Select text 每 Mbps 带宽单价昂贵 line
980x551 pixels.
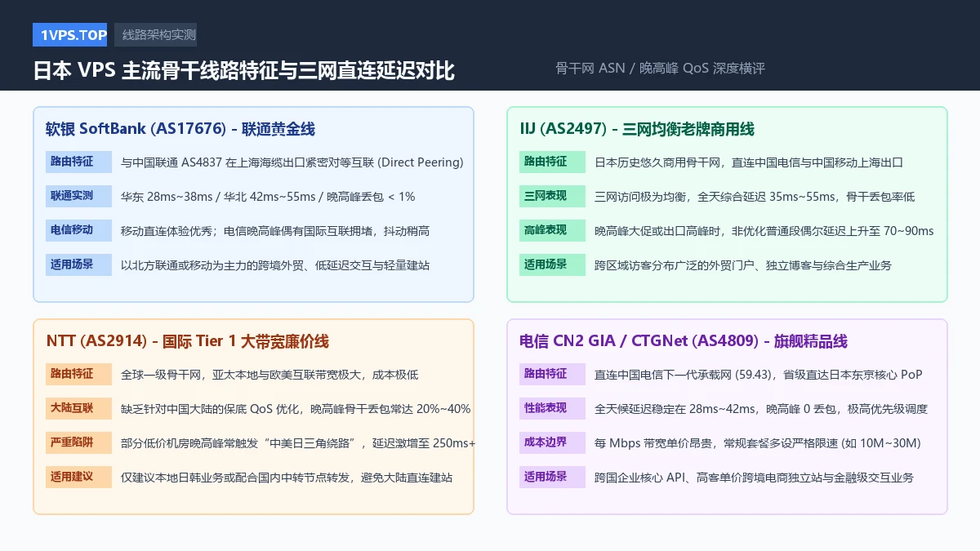pyautogui.click(x=758, y=443)
